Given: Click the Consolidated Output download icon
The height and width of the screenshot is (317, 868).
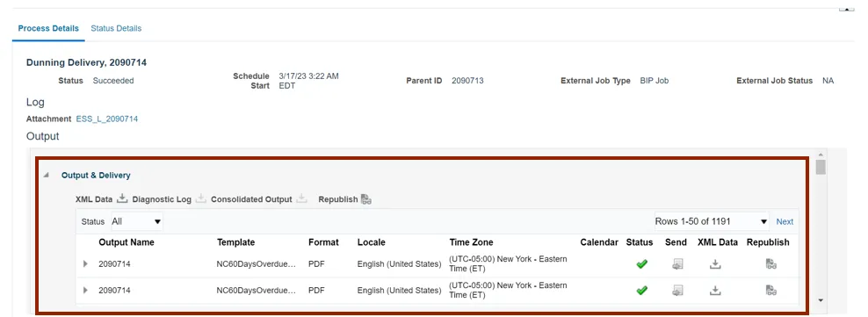Looking at the screenshot, I should tap(301, 199).
